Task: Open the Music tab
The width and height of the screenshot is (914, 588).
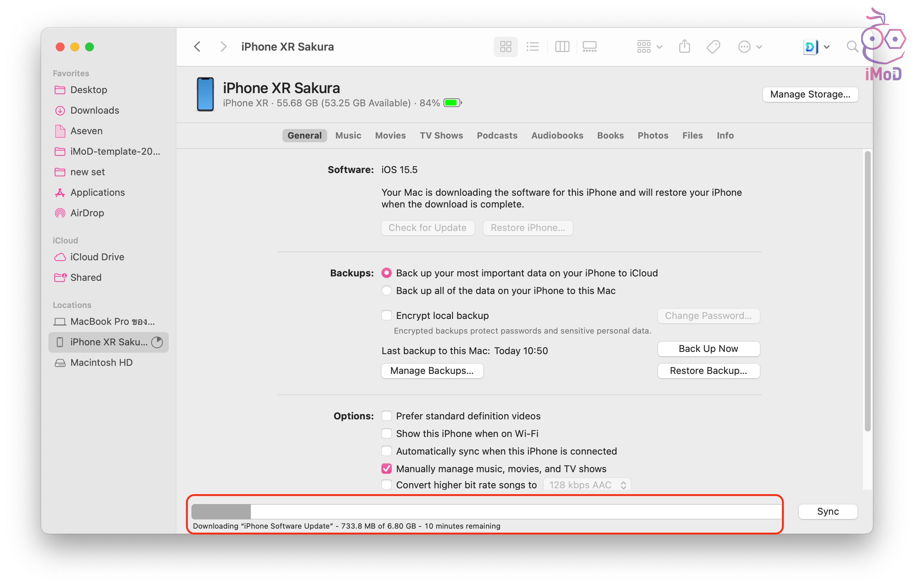Action: (x=348, y=136)
